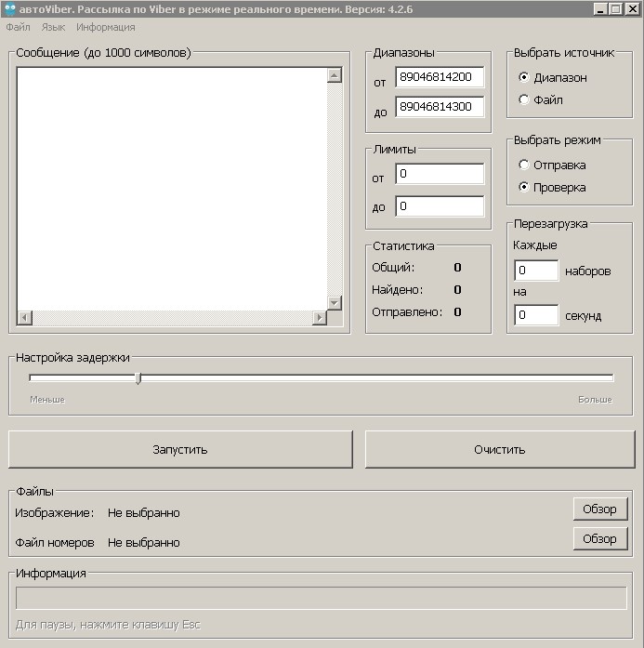Click the Информация status field
The height and width of the screenshot is (648, 644).
point(322,598)
